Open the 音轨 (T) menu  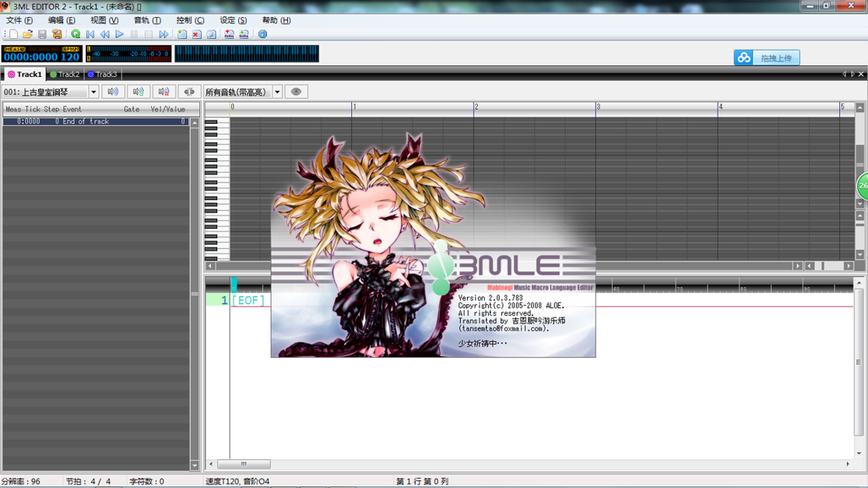pos(147,20)
